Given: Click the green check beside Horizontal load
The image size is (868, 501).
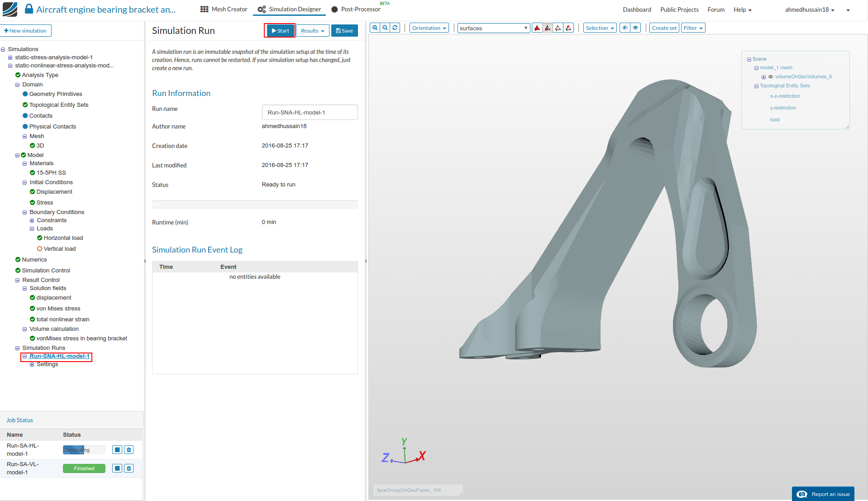Looking at the screenshot, I should [x=39, y=238].
